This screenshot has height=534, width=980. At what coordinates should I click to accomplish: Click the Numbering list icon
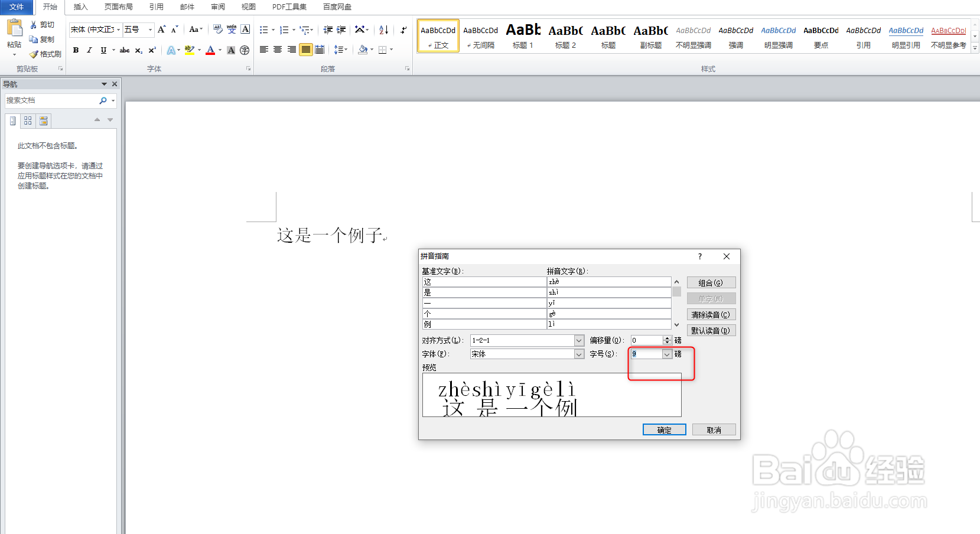[x=284, y=30]
